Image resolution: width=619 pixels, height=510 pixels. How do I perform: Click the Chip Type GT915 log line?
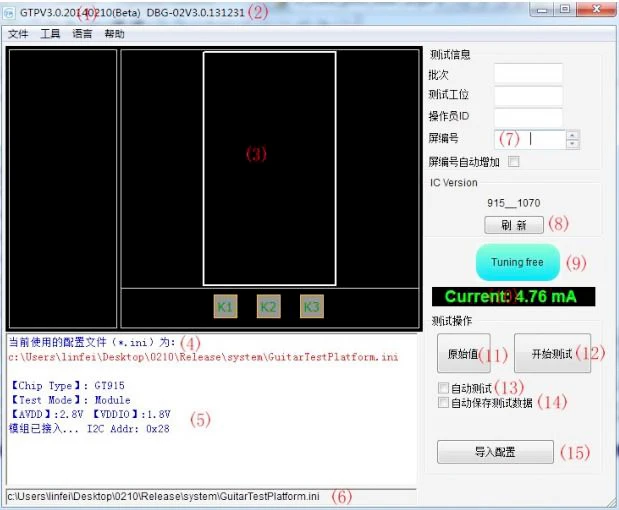pos(67,386)
